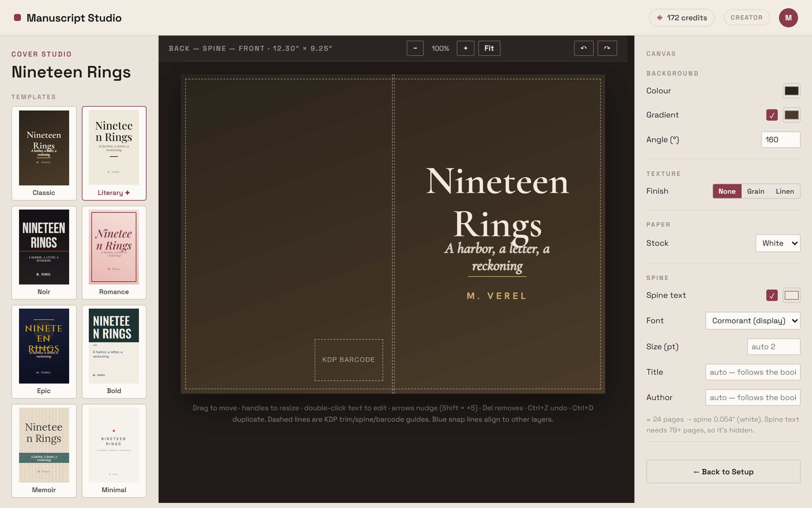The height and width of the screenshot is (508, 812).
Task: Click the Manuscript Studio logo square
Action: (17, 17)
